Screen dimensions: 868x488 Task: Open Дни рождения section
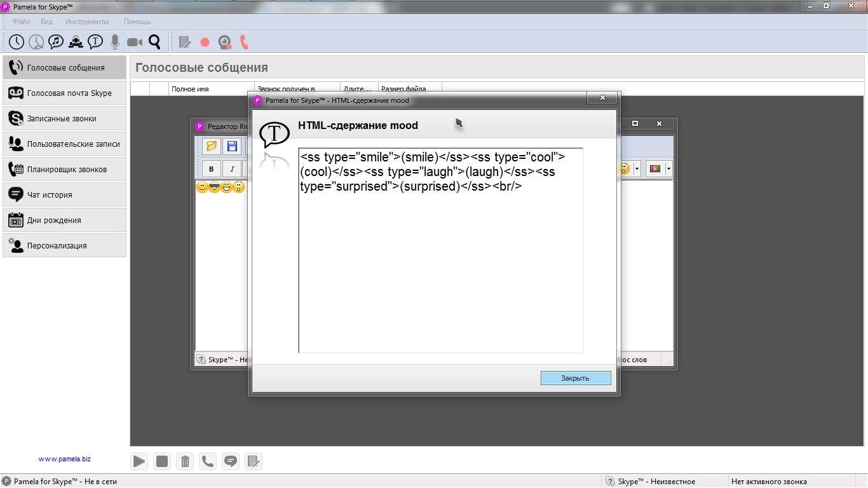click(64, 220)
